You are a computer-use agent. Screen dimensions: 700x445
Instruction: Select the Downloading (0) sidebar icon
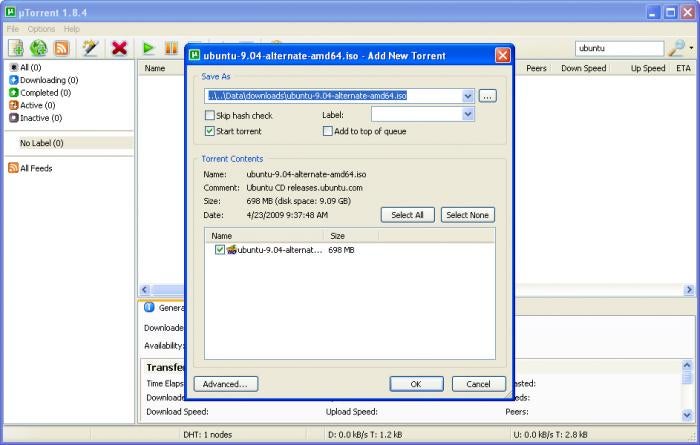pos(14,80)
